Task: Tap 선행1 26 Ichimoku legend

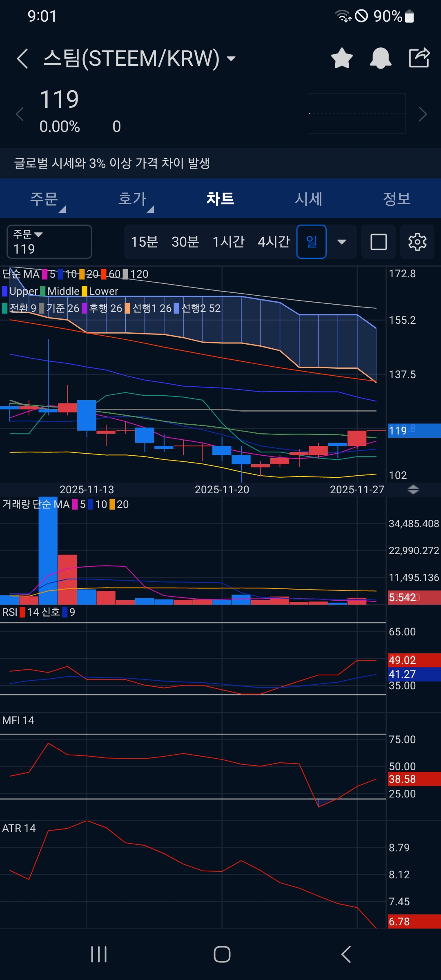Action: point(148,308)
